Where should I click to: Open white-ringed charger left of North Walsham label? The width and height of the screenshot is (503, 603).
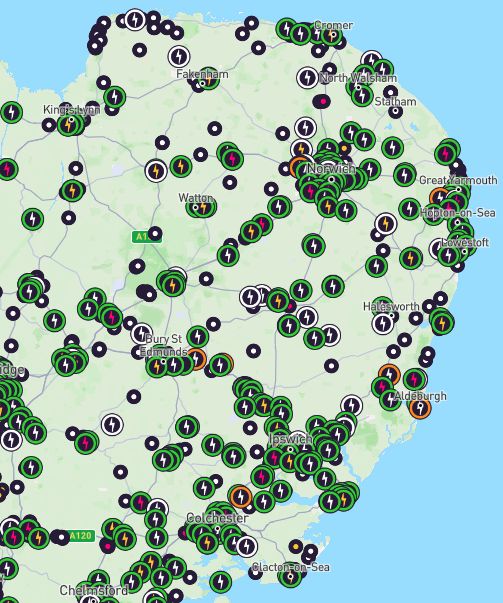pyautogui.click(x=307, y=78)
